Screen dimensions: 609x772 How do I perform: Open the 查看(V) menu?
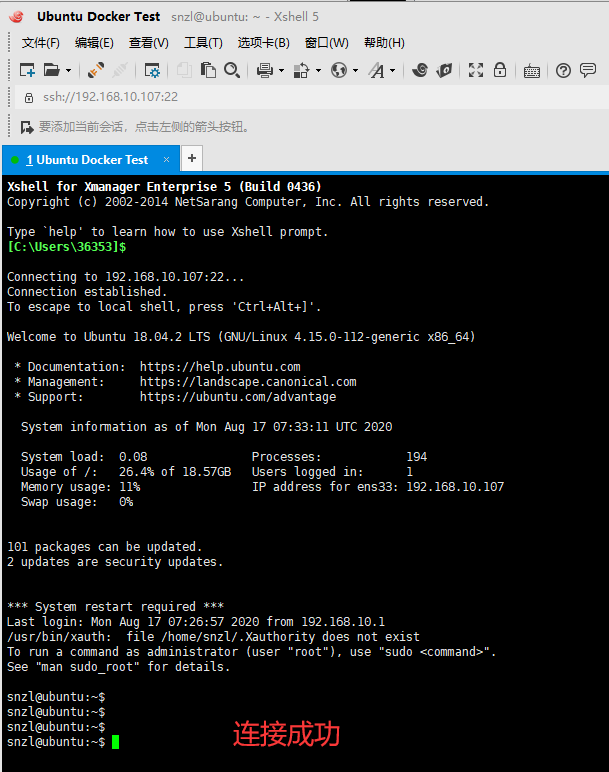(149, 43)
